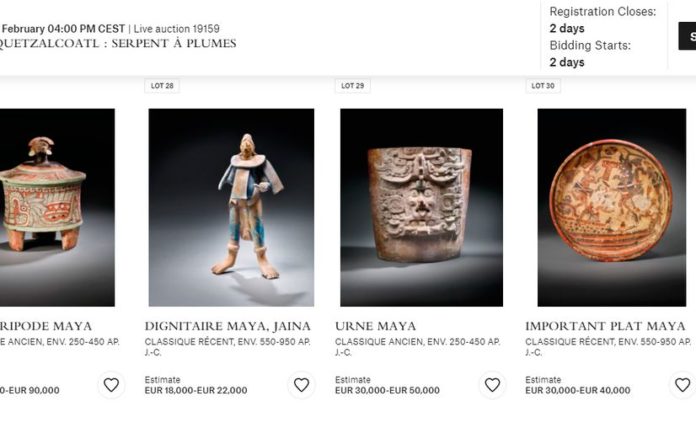This screenshot has height=428, width=696.
Task: View the carved Maya urn photo
Action: click(421, 207)
